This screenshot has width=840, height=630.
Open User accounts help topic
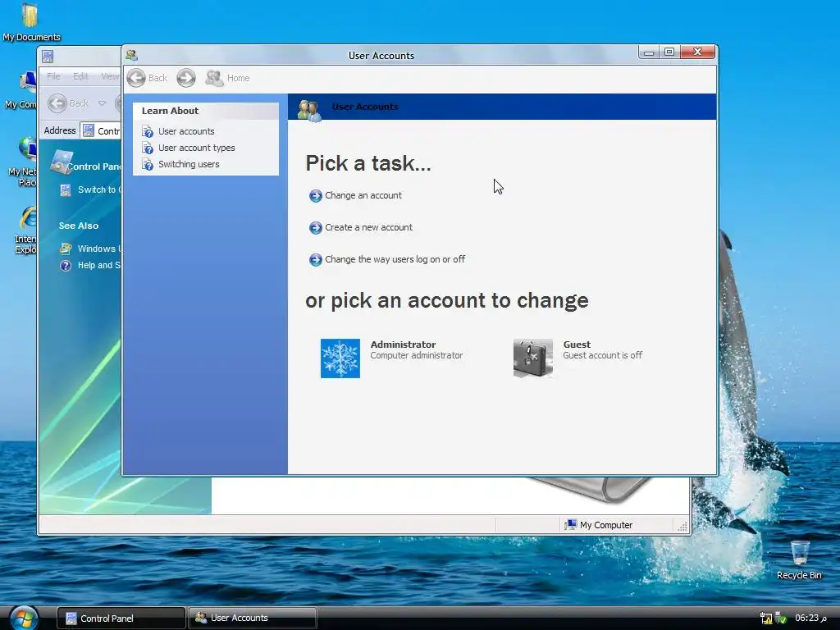click(186, 131)
